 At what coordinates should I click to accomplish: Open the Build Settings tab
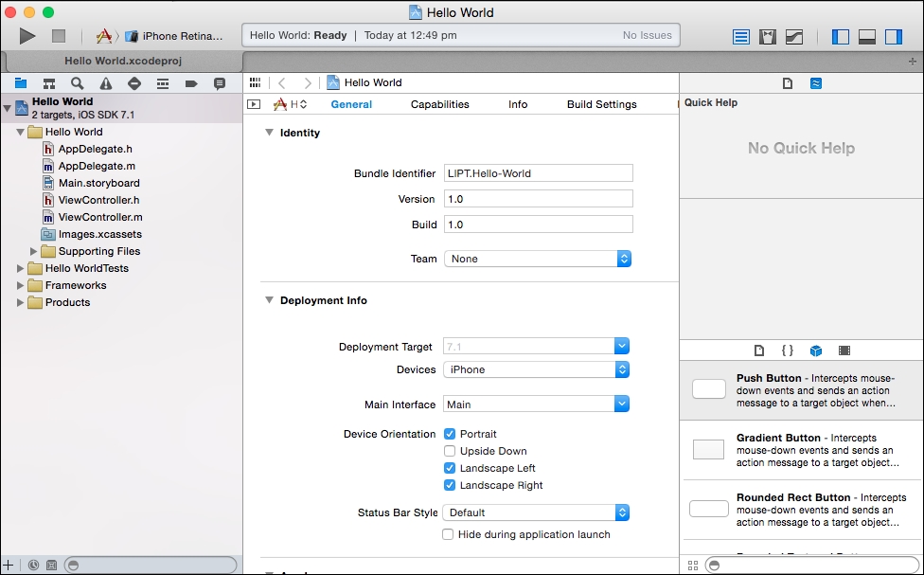pos(600,104)
